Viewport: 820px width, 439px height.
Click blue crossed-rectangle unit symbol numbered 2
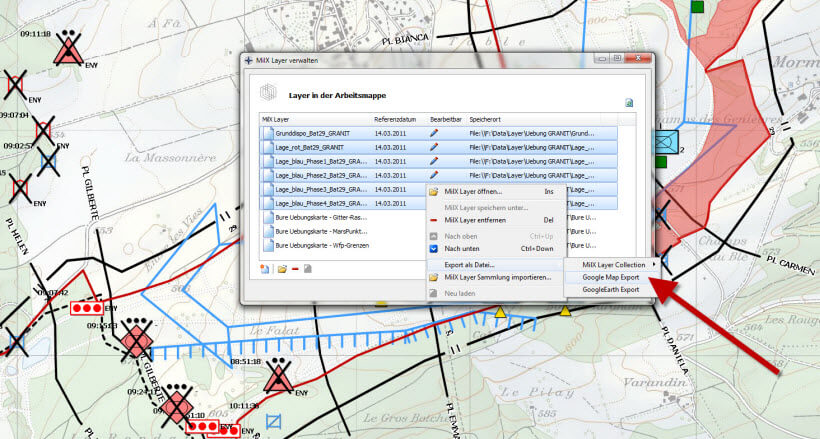[x=666, y=142]
